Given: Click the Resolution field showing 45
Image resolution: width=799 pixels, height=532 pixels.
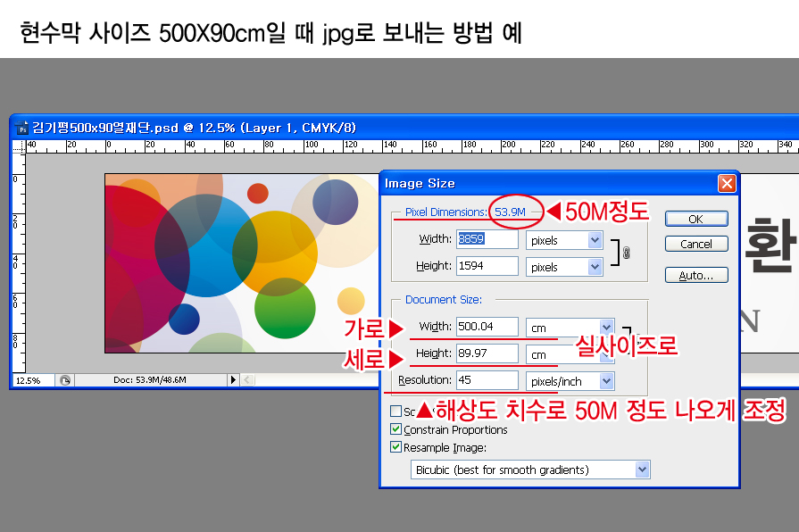Looking at the screenshot, I should click(x=487, y=380).
